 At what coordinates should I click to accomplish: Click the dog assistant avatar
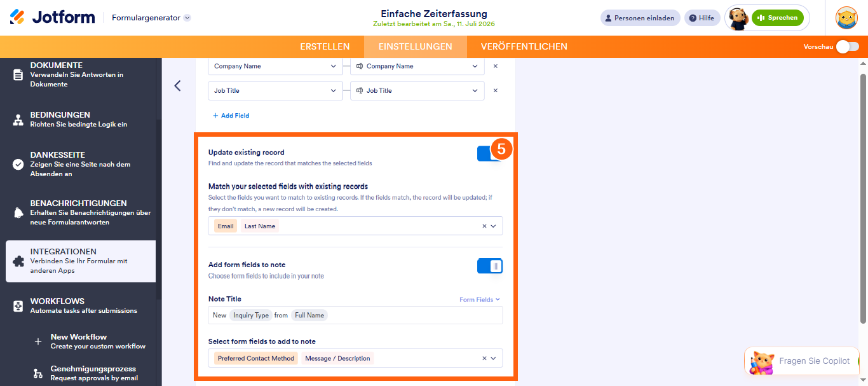(738, 18)
